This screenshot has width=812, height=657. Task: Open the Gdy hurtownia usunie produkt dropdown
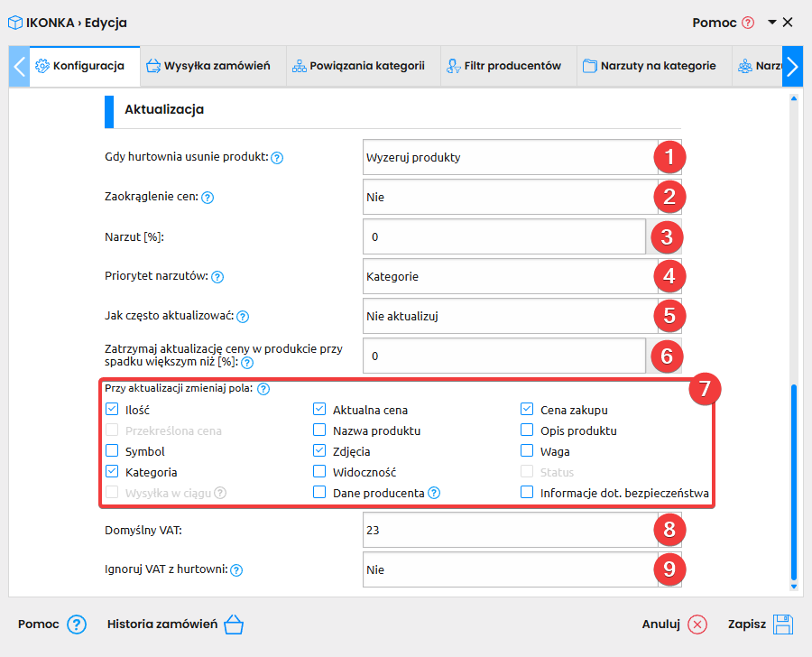coord(522,158)
